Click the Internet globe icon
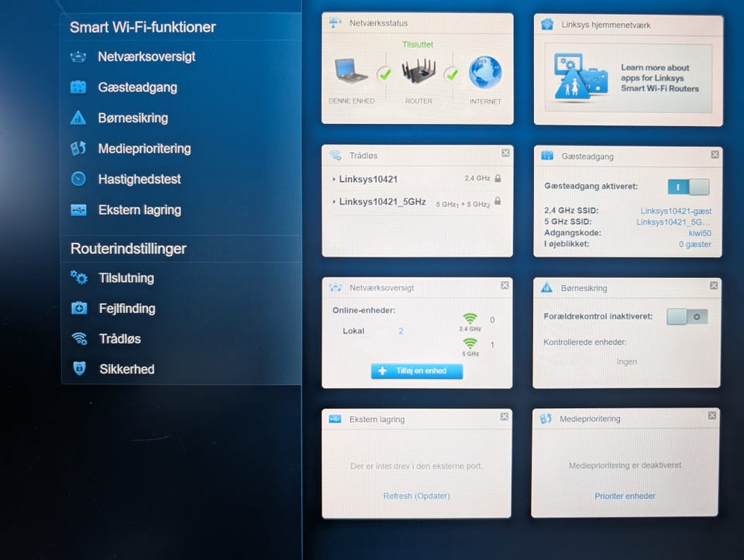This screenshot has width=744, height=560. pyautogui.click(x=485, y=72)
